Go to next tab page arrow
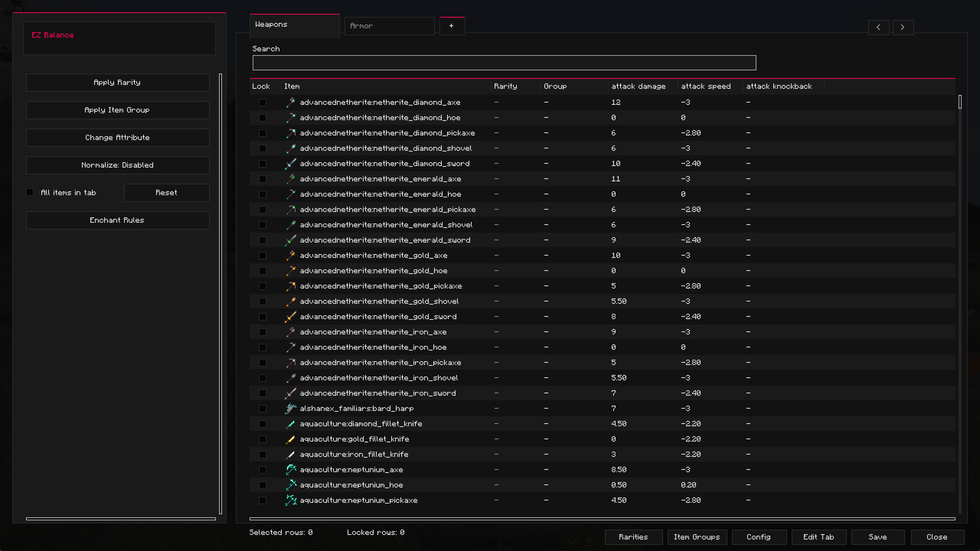This screenshot has width=980, height=551. tap(903, 27)
